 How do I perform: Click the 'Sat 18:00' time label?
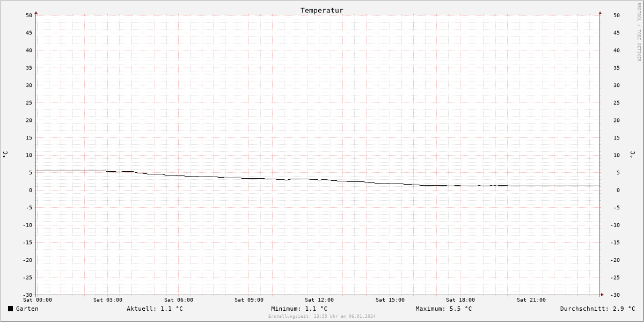(460, 300)
